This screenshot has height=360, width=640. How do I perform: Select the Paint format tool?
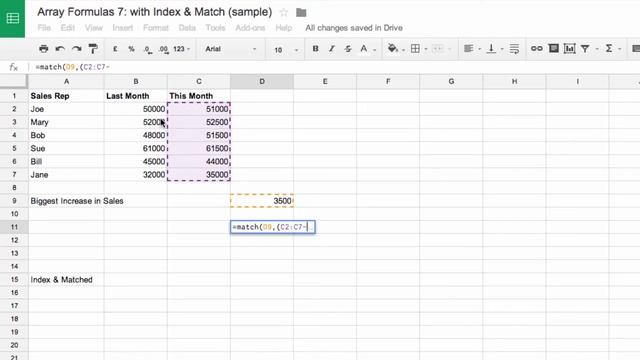tap(93, 49)
